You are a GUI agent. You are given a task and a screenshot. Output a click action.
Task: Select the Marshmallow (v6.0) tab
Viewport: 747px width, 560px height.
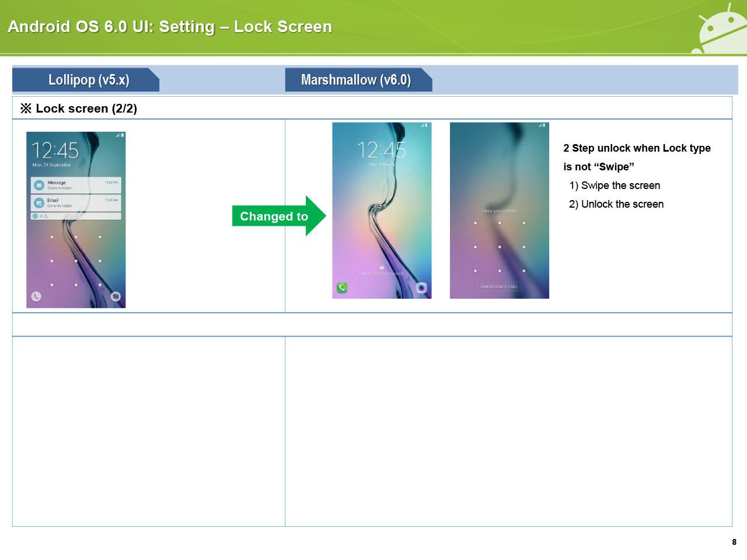tap(357, 80)
